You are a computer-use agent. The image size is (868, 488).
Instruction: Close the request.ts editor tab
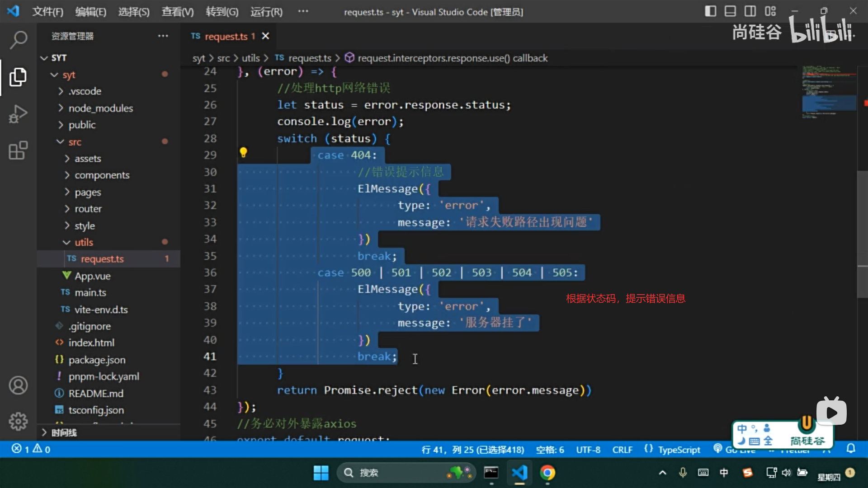pyautogui.click(x=265, y=36)
